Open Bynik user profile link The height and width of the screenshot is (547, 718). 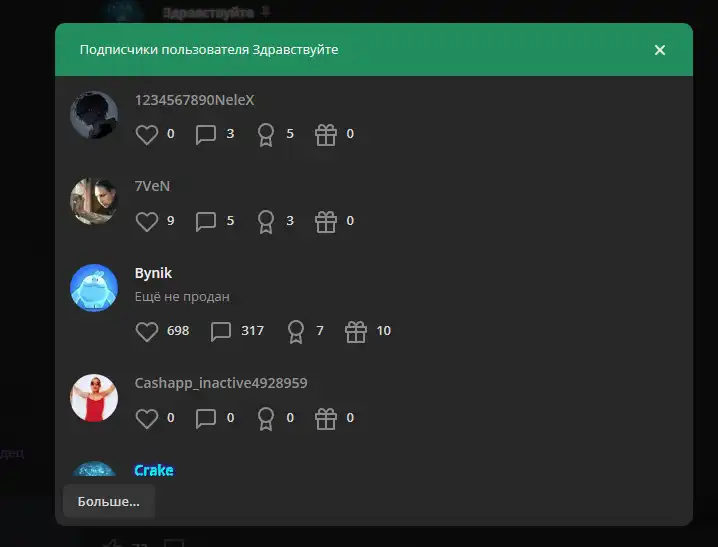[x=153, y=273]
